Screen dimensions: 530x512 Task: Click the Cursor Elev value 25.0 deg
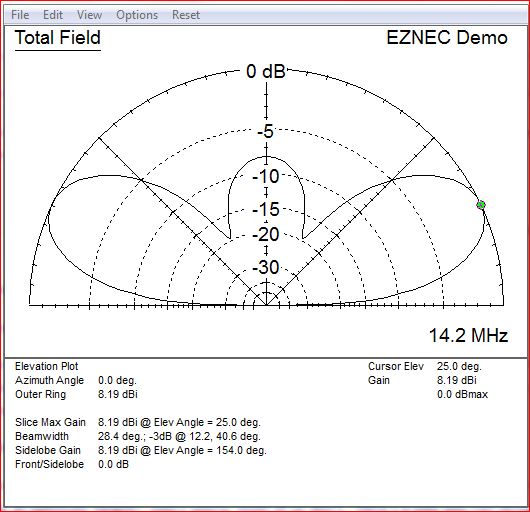coord(459,366)
